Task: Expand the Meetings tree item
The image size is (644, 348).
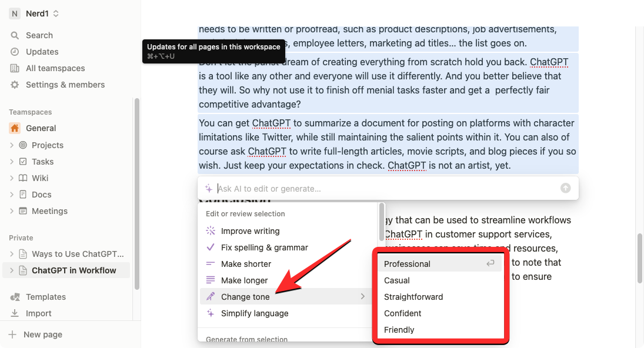Action: [x=12, y=210]
